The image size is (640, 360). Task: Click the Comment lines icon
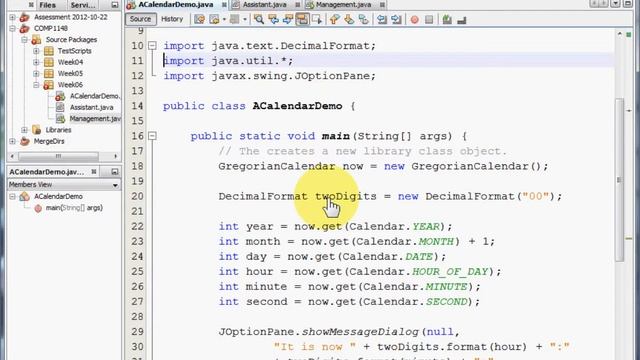(x=447, y=19)
